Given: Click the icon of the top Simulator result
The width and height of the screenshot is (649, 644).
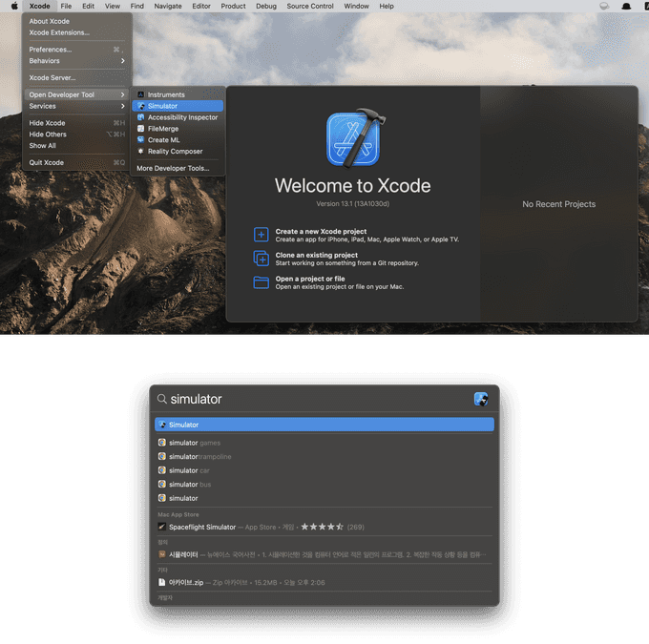Looking at the screenshot, I should pyautogui.click(x=162, y=425).
